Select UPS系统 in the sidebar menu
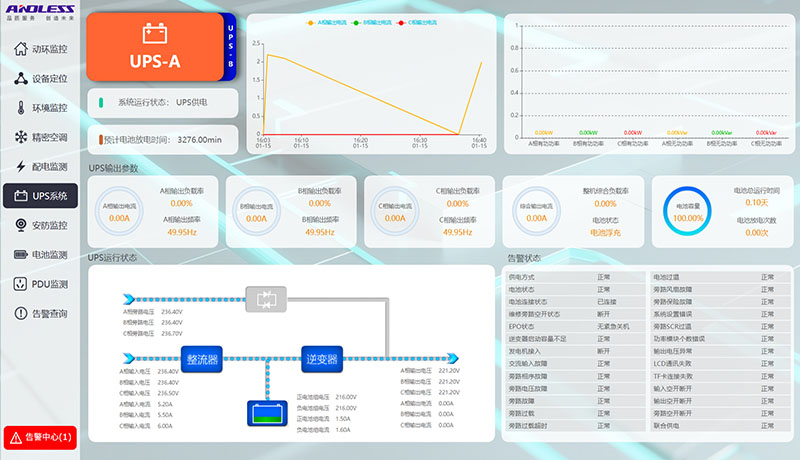 point(39,196)
